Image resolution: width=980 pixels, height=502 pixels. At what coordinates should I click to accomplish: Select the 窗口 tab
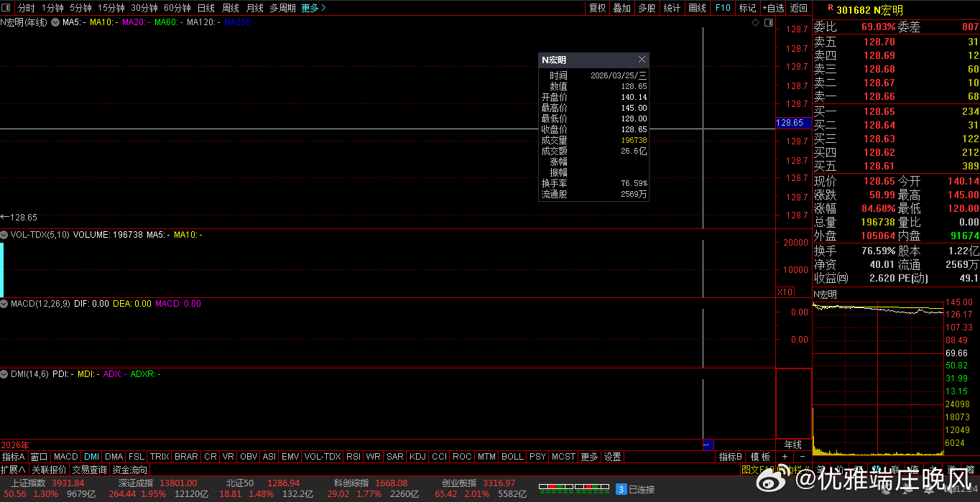[39, 457]
